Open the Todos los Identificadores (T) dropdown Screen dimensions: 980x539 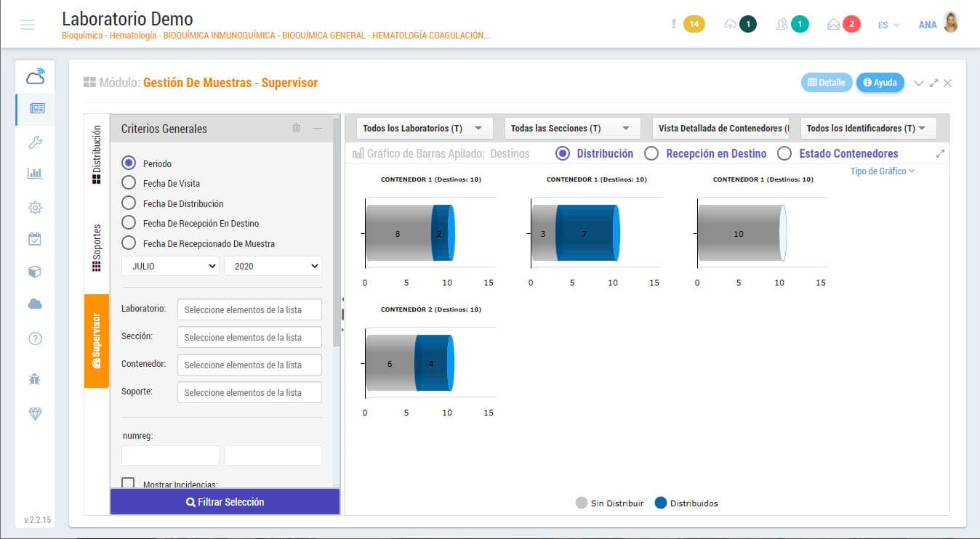869,128
